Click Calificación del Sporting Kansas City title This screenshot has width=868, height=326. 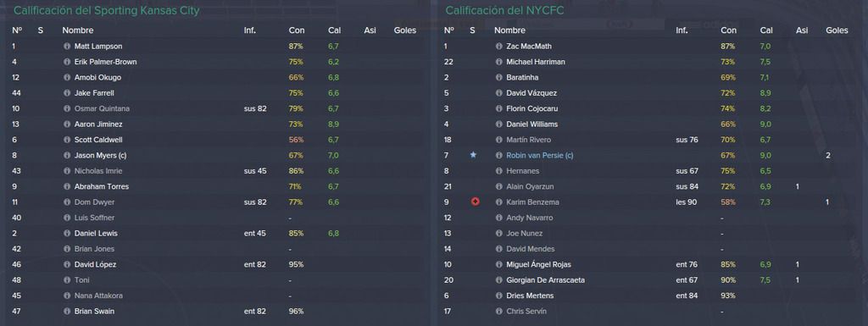pos(106,10)
